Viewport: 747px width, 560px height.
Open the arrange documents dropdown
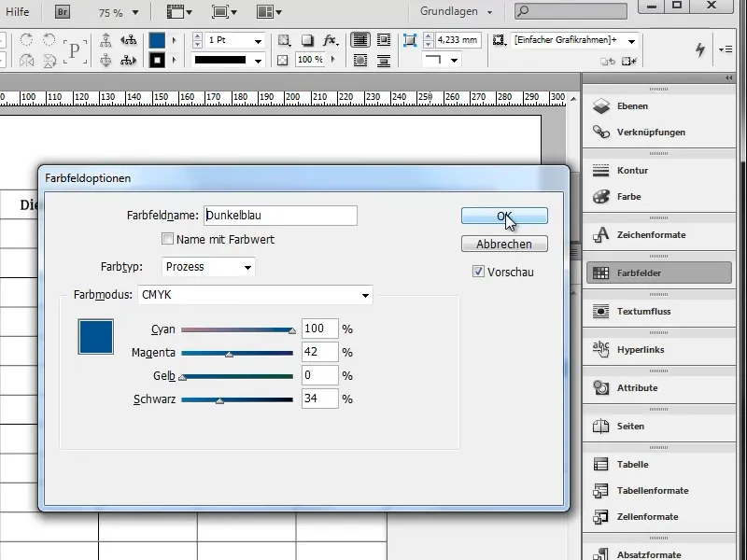coord(269,12)
